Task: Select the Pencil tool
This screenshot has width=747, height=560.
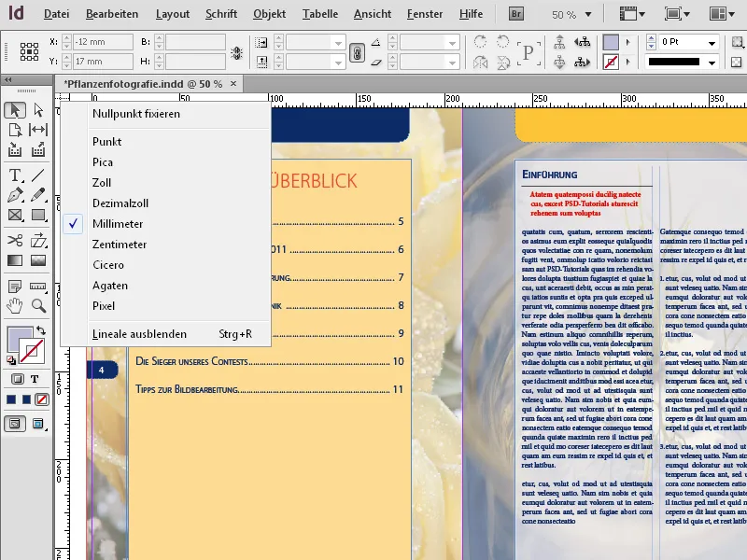Action: point(38,195)
